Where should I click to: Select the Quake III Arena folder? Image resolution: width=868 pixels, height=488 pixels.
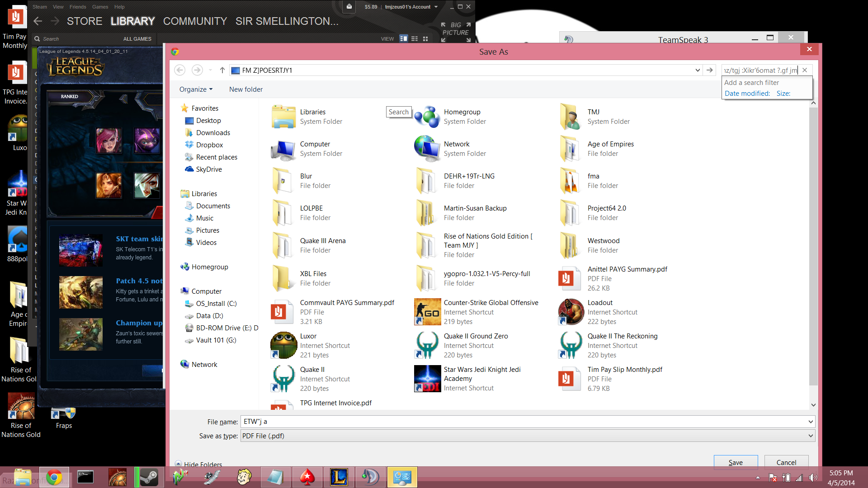tap(308, 245)
